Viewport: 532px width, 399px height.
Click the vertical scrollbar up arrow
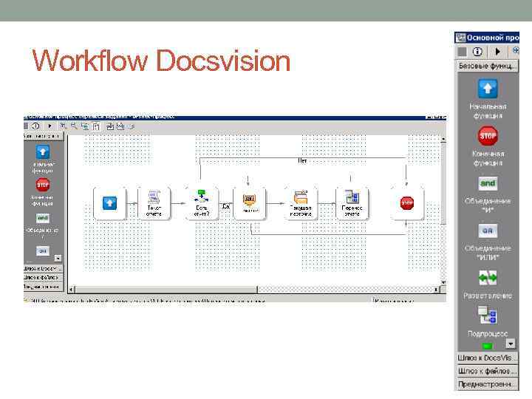point(443,139)
